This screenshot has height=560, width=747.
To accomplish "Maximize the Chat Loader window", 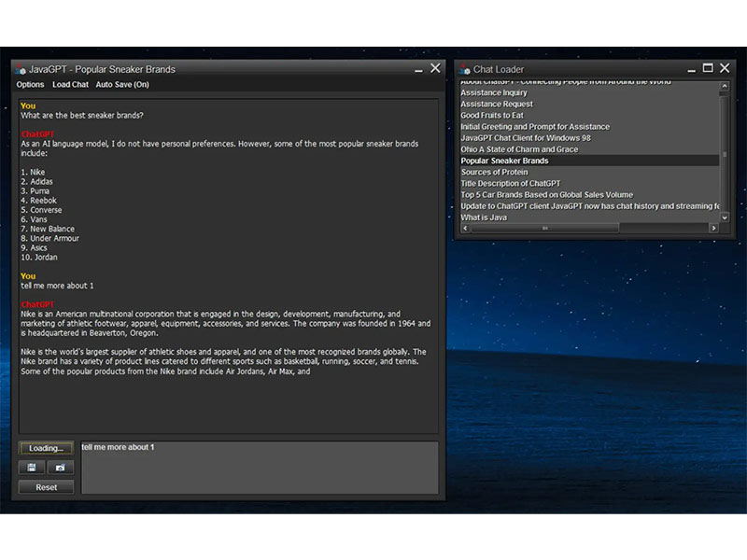I will pyautogui.click(x=708, y=68).
